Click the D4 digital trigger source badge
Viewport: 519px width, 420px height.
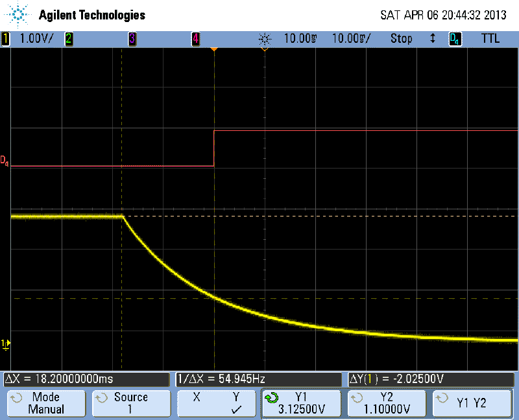pyautogui.click(x=455, y=39)
